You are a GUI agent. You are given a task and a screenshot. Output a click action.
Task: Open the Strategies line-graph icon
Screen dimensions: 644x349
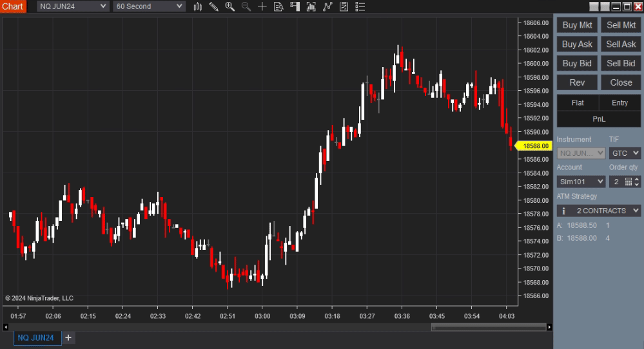[x=328, y=6]
